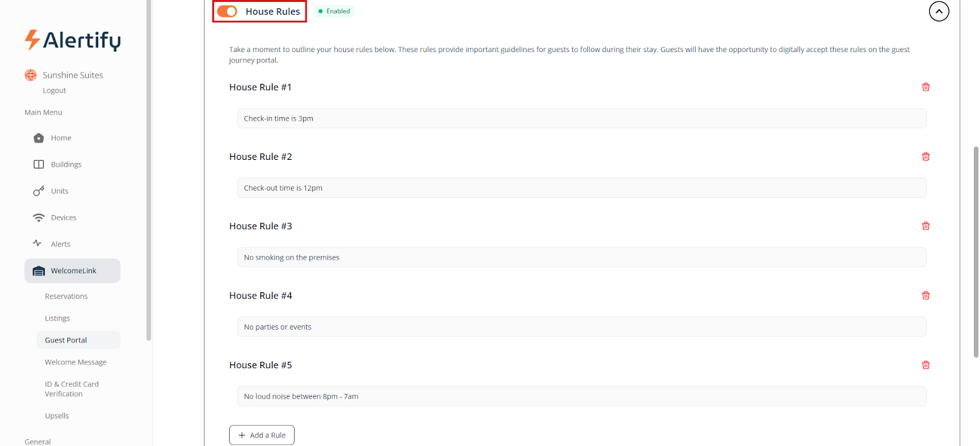
Task: Open the WelcomeLink menu section
Action: click(72, 271)
